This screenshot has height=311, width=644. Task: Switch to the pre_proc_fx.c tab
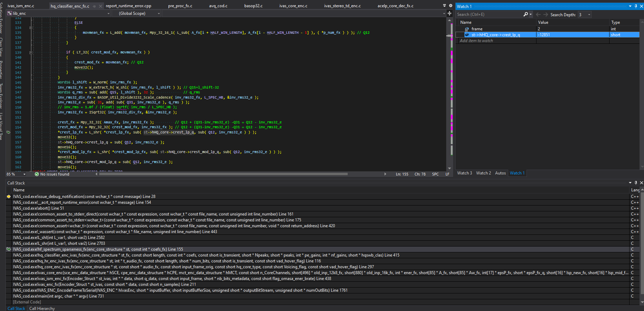pos(180,6)
